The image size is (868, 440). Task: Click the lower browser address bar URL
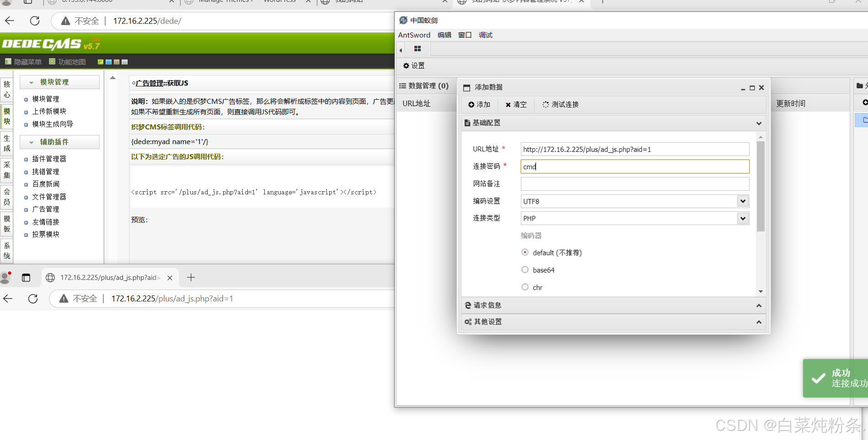tap(172, 299)
